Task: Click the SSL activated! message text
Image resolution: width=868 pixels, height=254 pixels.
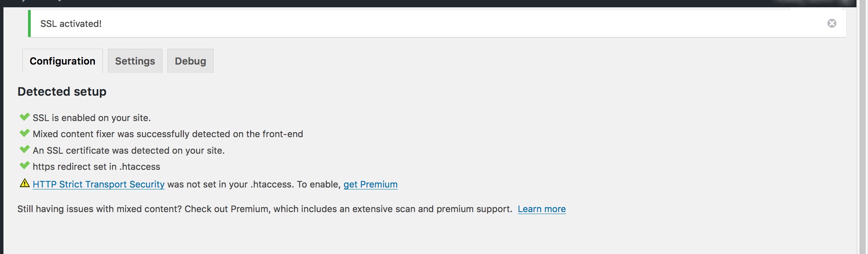Action: (x=71, y=24)
